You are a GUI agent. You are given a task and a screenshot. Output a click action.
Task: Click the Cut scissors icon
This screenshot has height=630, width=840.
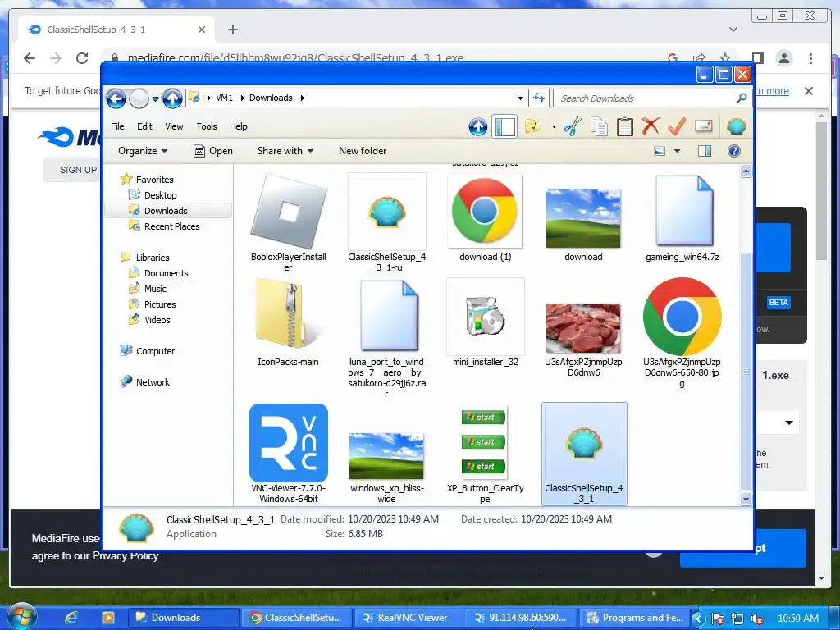pos(573,127)
